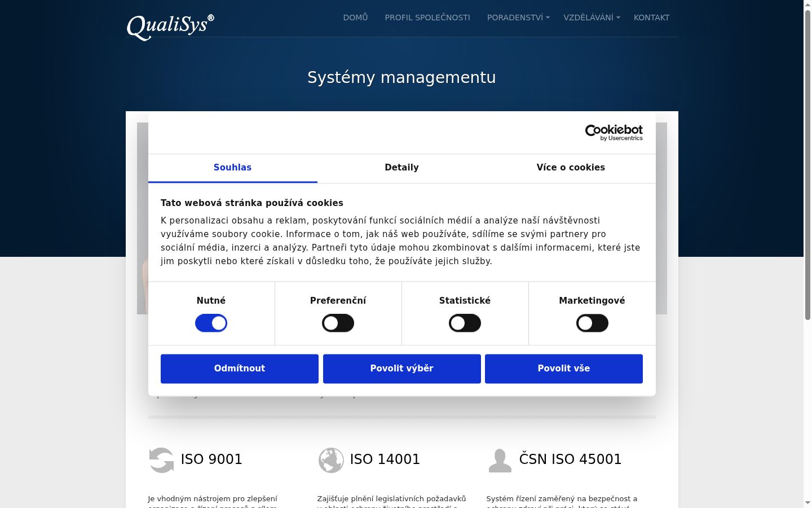The width and height of the screenshot is (812, 508).
Task: Turn on the Marketingové cookies switch
Action: click(x=592, y=323)
